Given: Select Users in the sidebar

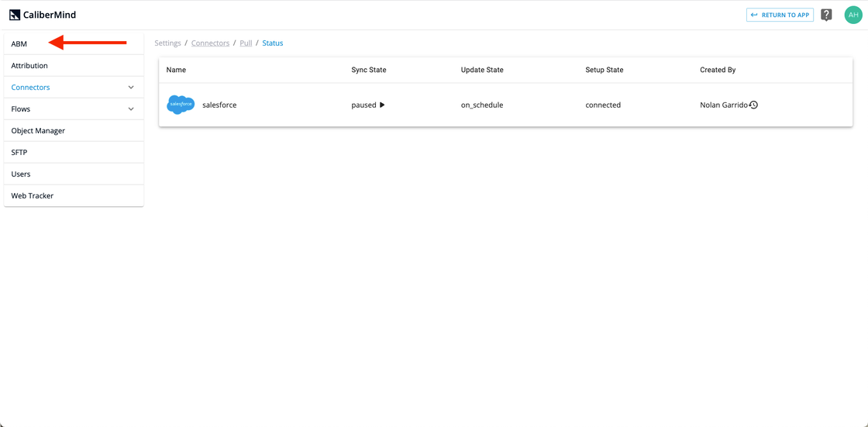Looking at the screenshot, I should point(21,174).
